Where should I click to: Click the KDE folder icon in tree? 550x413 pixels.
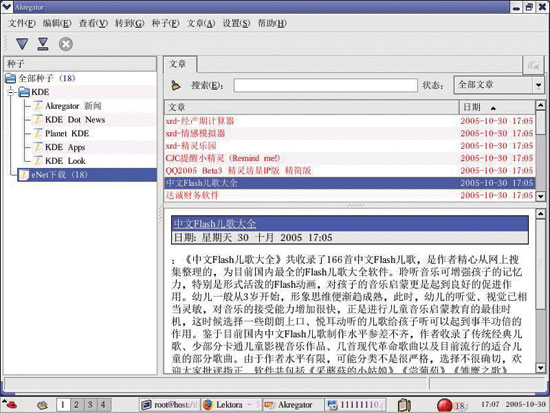coord(24,92)
